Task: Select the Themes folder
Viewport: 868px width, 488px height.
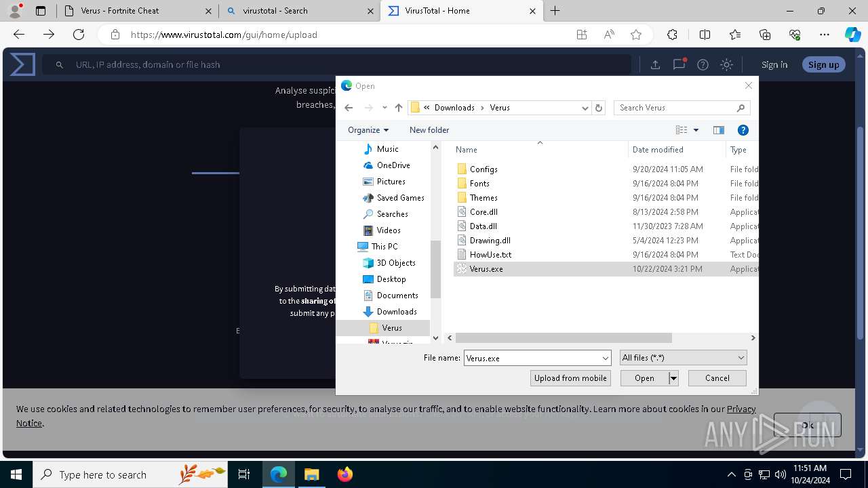Action: [x=484, y=198]
